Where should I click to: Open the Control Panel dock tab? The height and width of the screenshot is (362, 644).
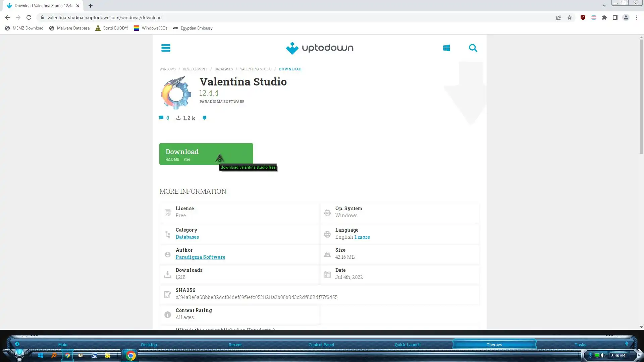pyautogui.click(x=321, y=345)
